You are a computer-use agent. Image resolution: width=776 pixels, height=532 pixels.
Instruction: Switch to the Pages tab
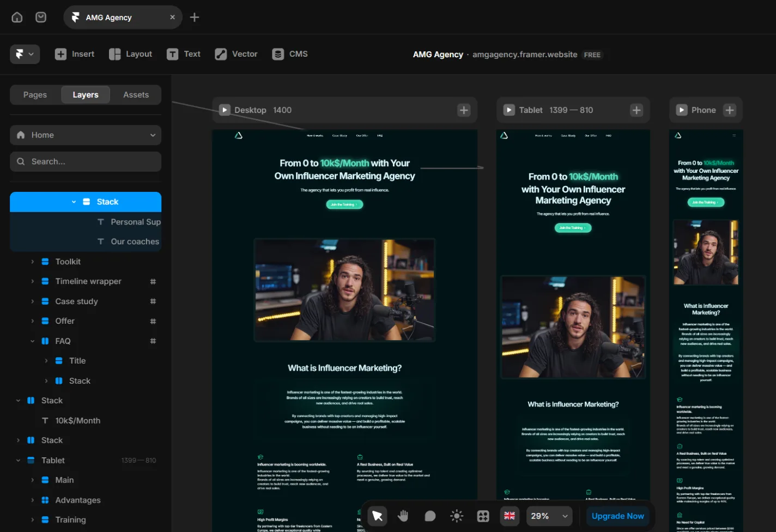click(35, 95)
